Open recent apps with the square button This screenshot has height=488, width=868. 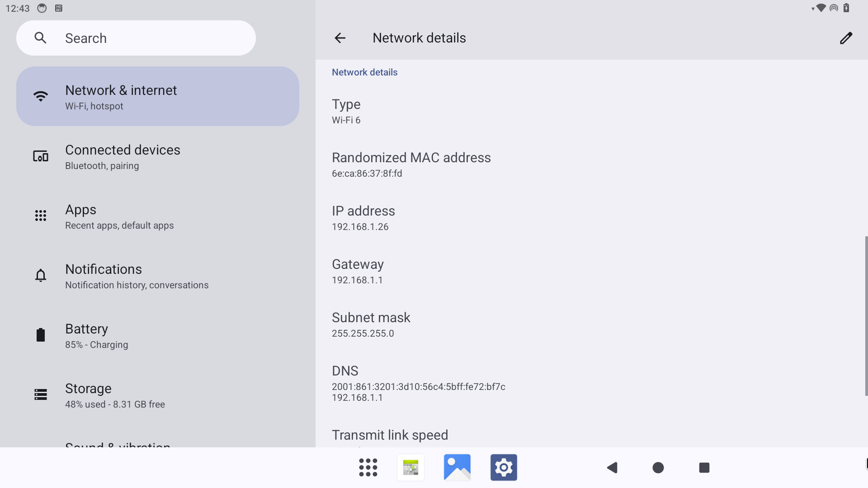[703, 467]
